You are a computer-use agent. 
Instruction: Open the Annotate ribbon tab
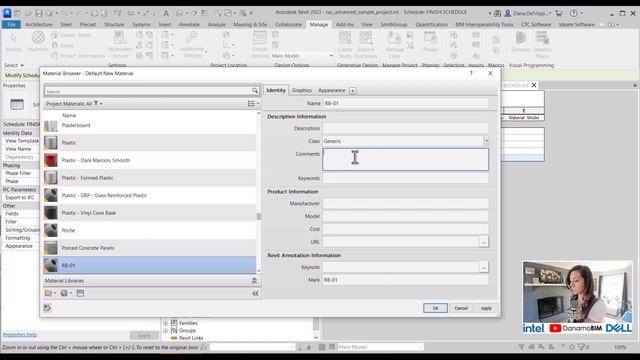click(x=189, y=24)
